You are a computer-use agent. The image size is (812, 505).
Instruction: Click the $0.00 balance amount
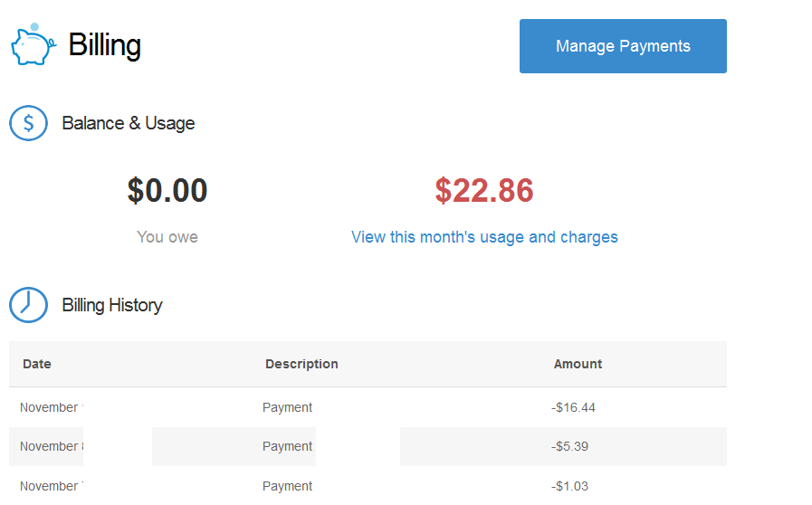(x=167, y=190)
